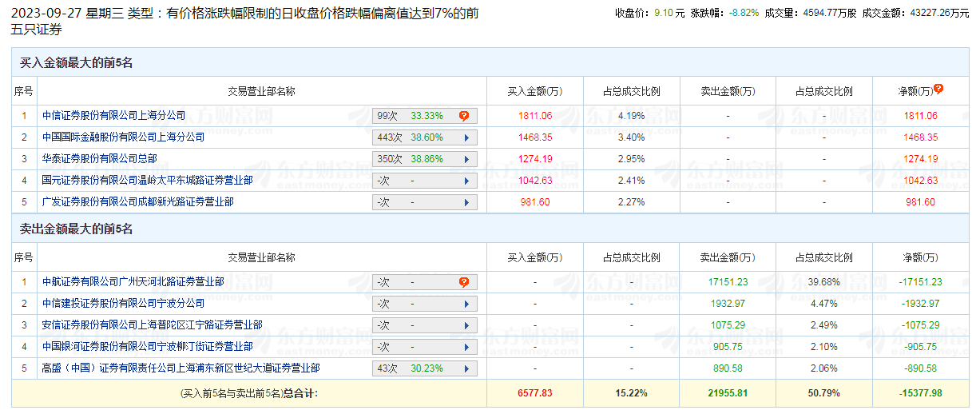Expand the stats box for 中国银河宁波柳汀街

425,347
